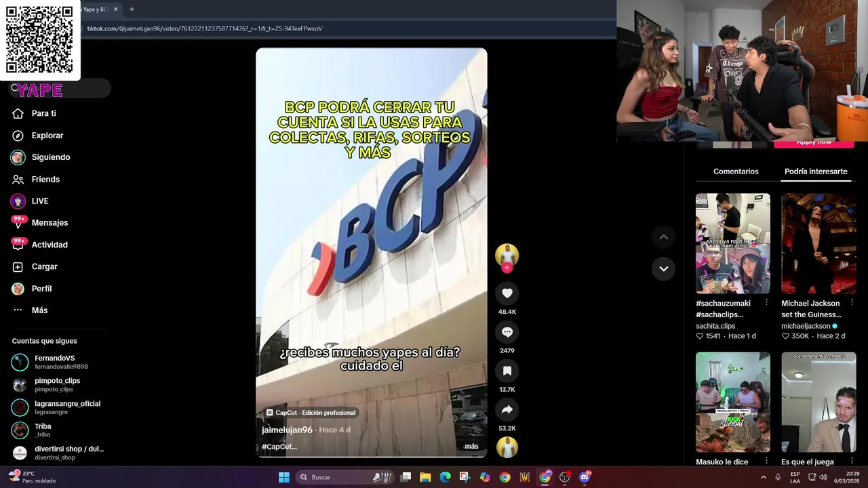This screenshot has width=868, height=488.
Task: Open the sound disc icon below share
Action: pos(507,447)
